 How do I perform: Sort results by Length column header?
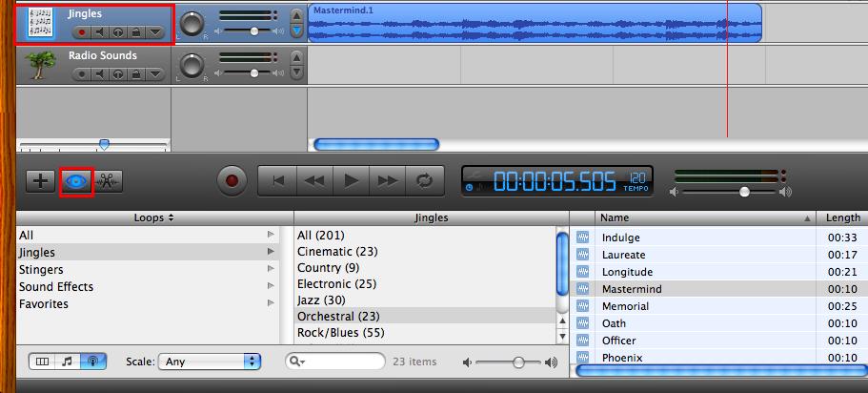[x=842, y=217]
